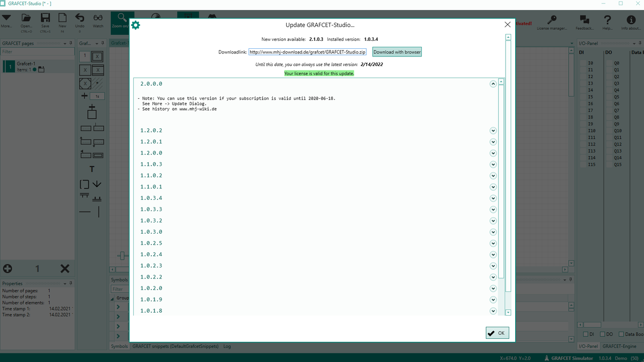
Task: Enable the DI checkbox in the I/O-Panel
Action: (x=585, y=334)
